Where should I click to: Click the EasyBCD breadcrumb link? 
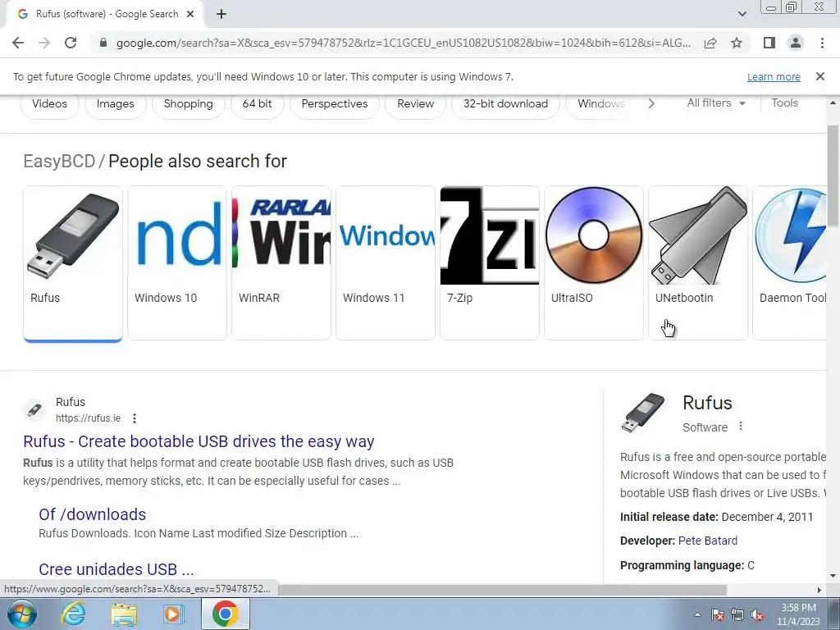[x=59, y=162]
